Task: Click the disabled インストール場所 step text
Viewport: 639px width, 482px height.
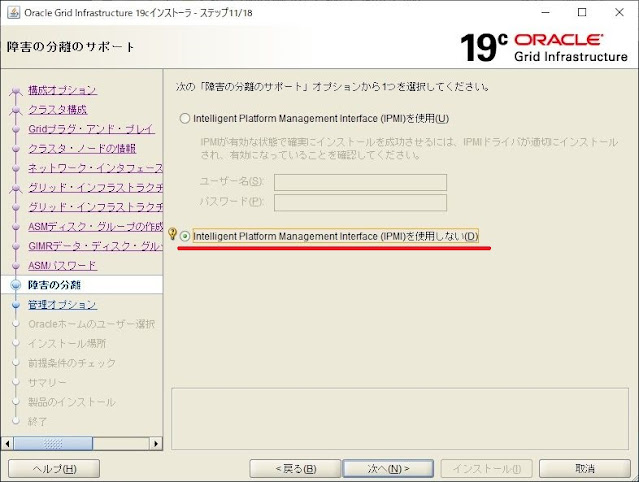Action: 67,343
